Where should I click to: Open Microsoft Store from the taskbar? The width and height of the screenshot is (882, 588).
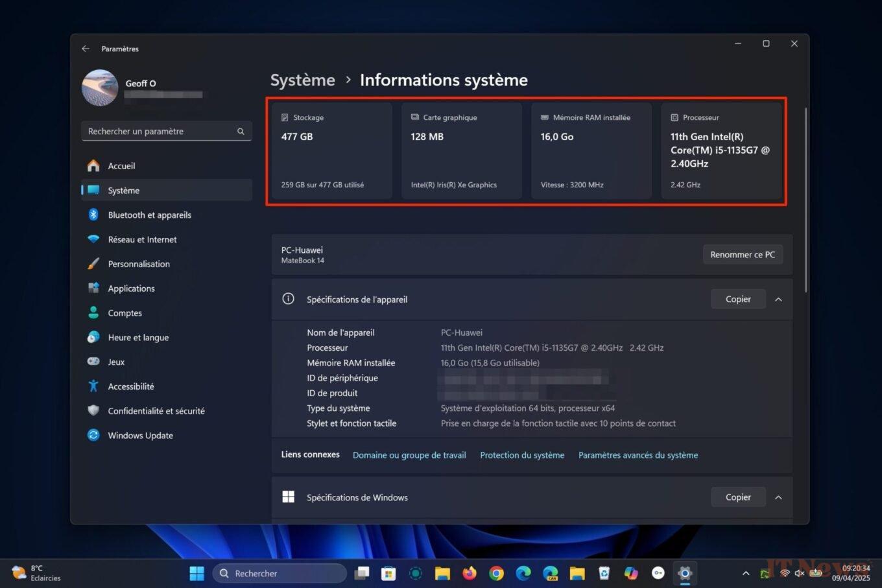click(x=388, y=573)
